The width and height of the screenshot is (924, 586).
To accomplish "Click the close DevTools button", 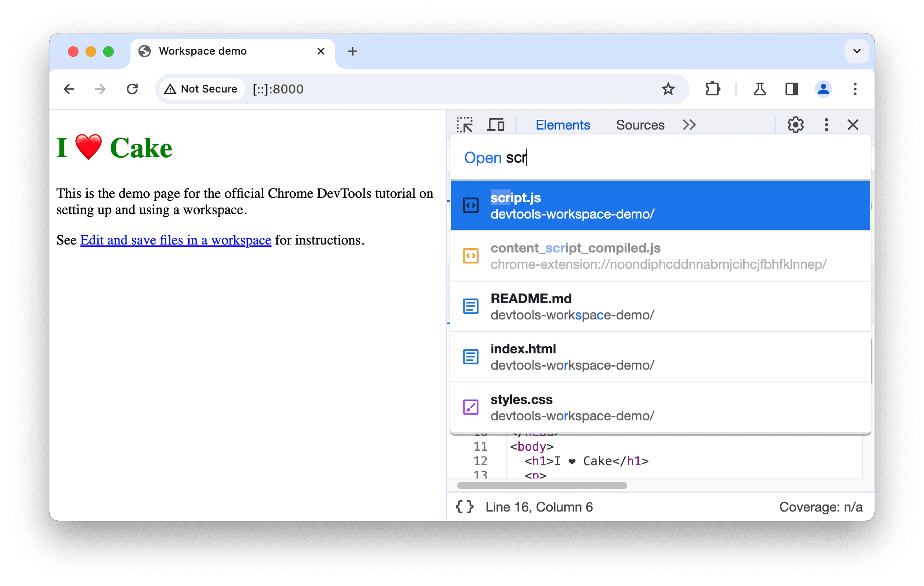I will coord(855,125).
